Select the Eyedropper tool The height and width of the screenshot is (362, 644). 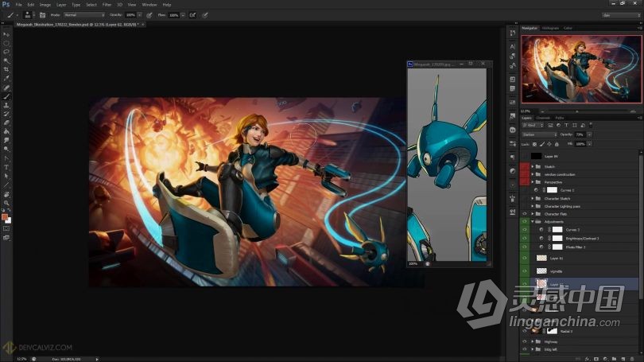pyautogui.click(x=6, y=78)
